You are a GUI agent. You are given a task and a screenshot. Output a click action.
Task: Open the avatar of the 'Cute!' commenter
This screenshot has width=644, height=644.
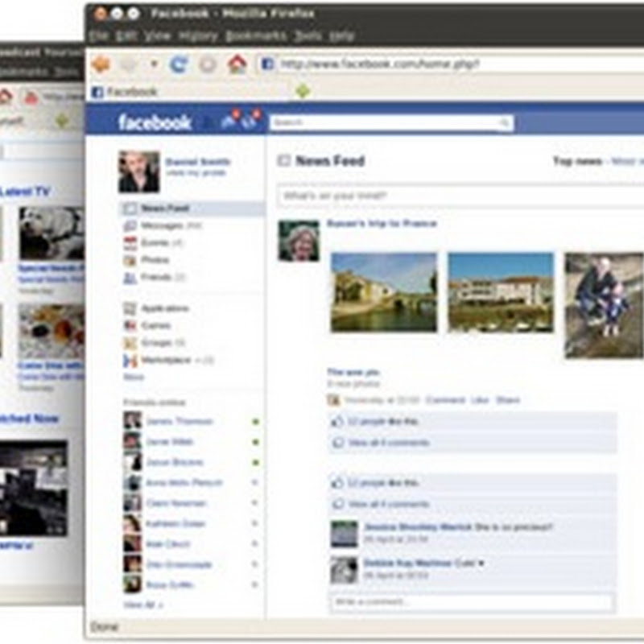(x=345, y=570)
